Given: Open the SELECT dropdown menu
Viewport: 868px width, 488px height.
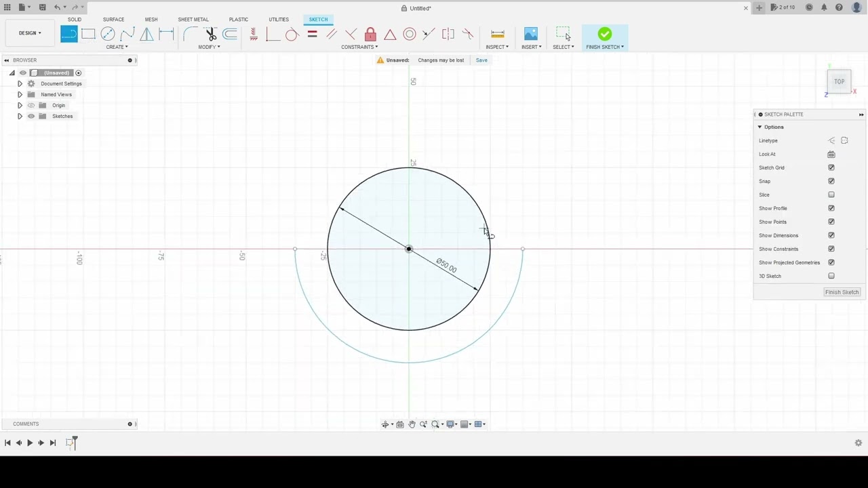Looking at the screenshot, I should [564, 47].
